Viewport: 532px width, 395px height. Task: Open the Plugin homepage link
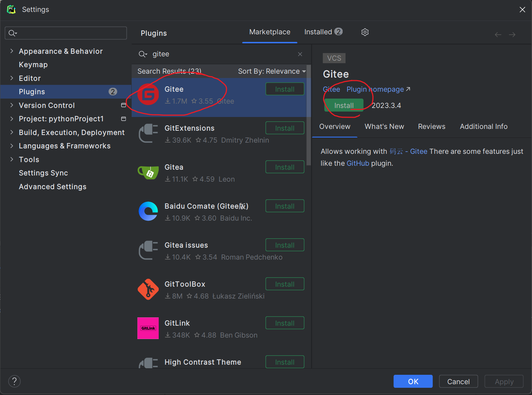[x=378, y=89]
